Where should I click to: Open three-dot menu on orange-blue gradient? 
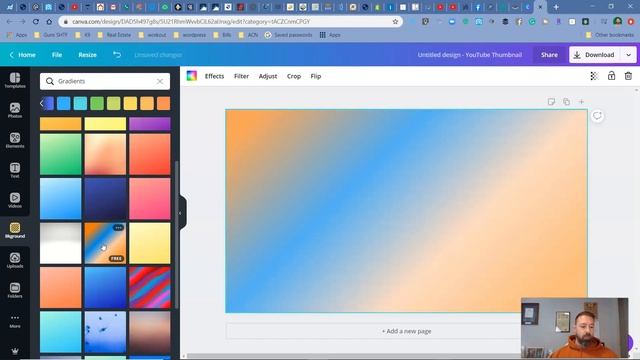point(118,228)
